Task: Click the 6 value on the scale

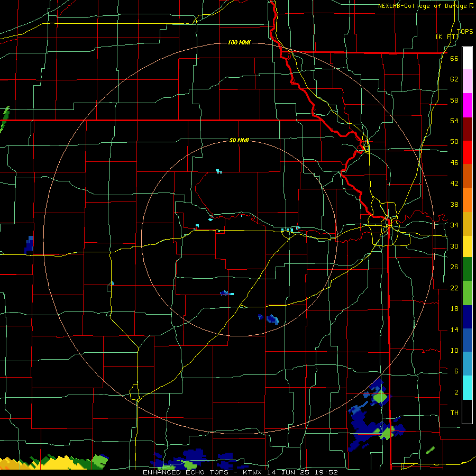Action: [456, 371]
